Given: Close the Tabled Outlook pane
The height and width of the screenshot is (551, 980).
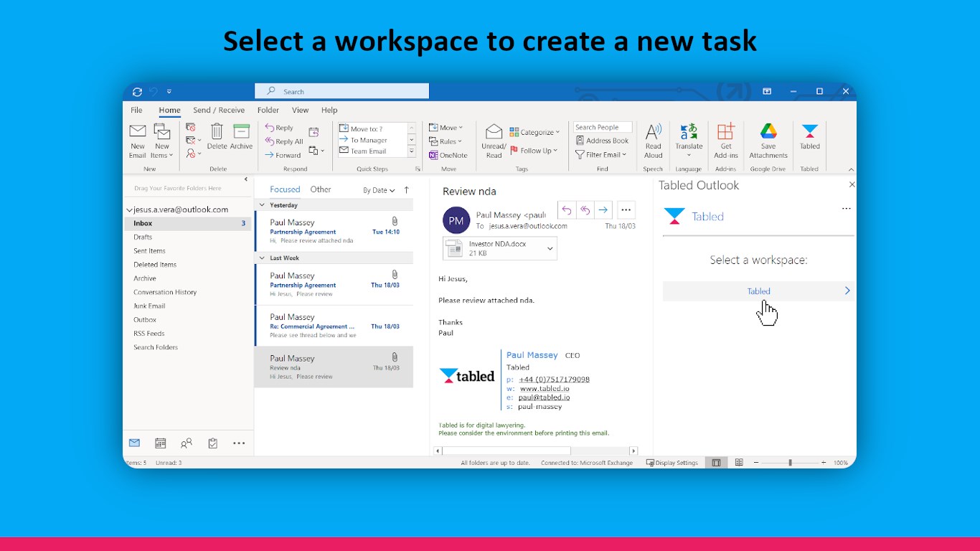Looking at the screenshot, I should [852, 184].
